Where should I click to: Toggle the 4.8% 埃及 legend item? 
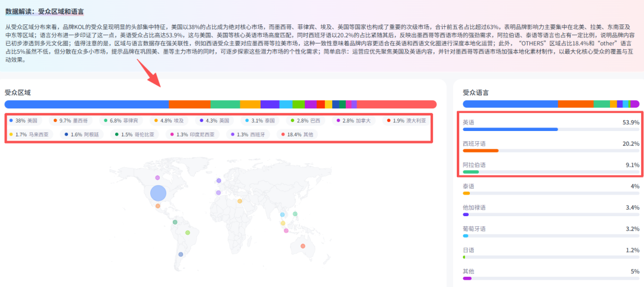tap(168, 121)
